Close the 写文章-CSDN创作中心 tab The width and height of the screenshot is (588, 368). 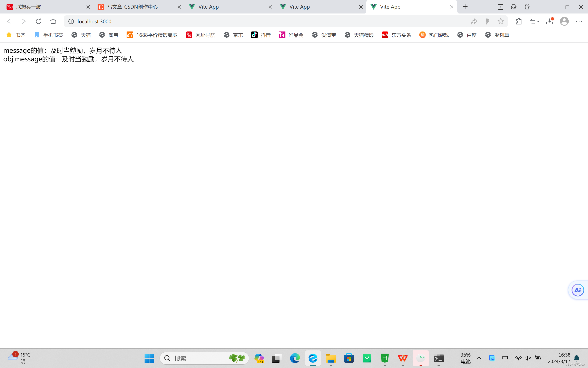[179, 7]
